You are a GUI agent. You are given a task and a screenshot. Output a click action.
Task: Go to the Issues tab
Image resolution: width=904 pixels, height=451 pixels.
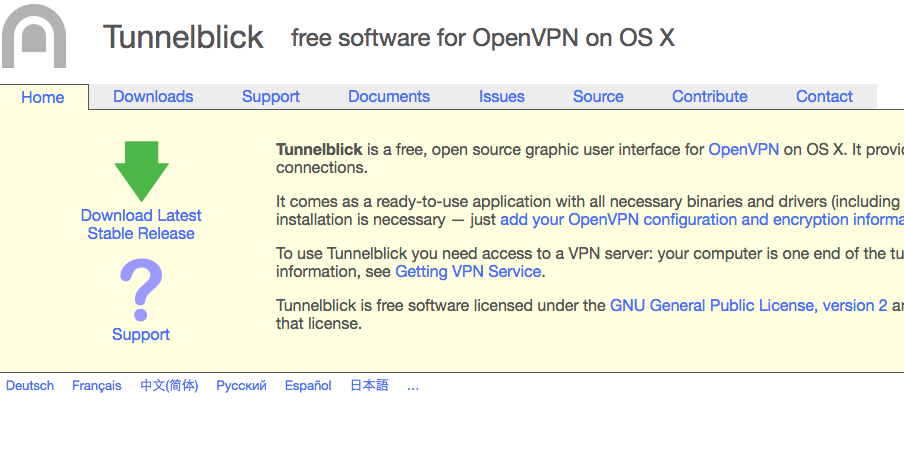(502, 96)
